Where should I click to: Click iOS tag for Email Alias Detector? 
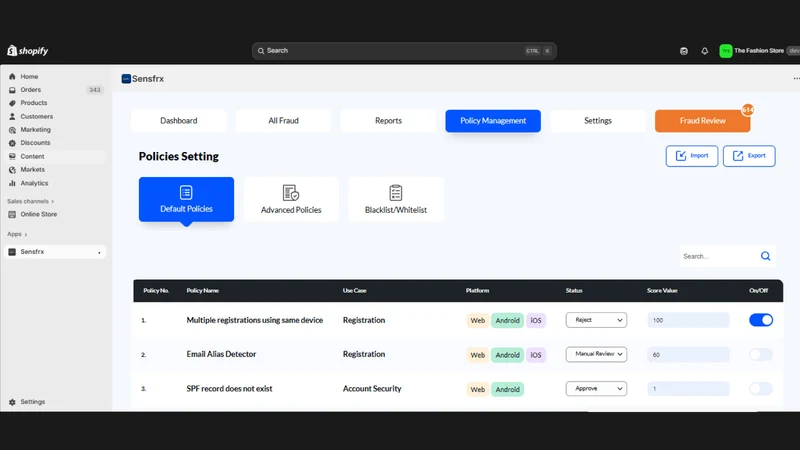click(536, 355)
